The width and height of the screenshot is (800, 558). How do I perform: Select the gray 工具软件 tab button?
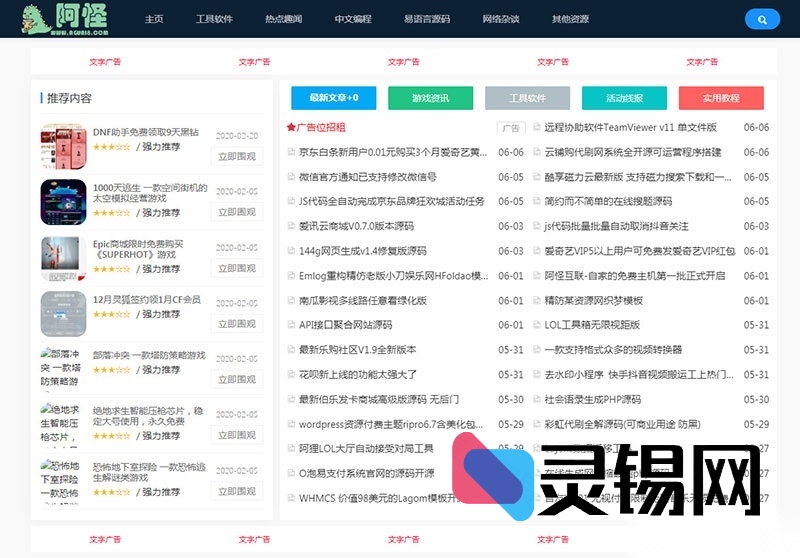(528, 98)
